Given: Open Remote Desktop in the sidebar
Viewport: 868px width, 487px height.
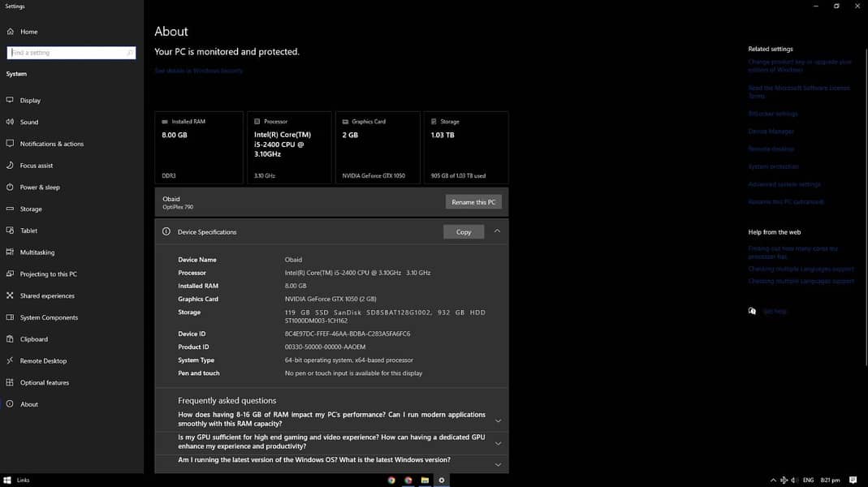Looking at the screenshot, I should pos(43,361).
